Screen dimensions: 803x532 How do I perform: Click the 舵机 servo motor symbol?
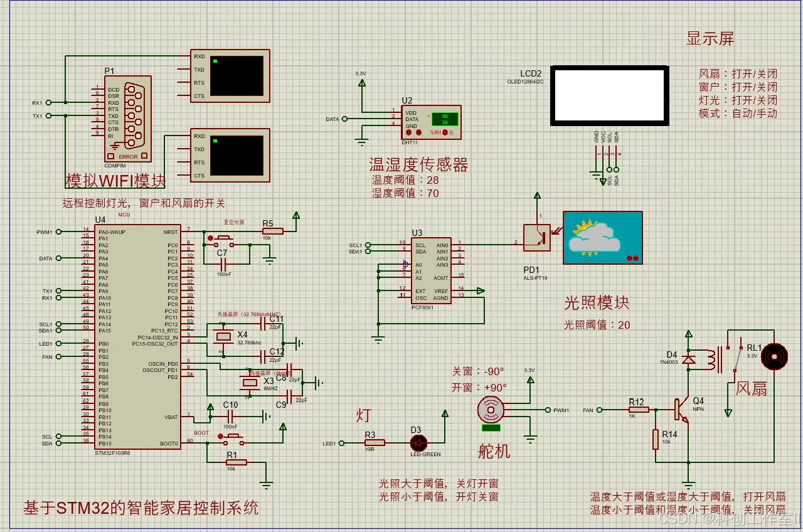(491, 411)
